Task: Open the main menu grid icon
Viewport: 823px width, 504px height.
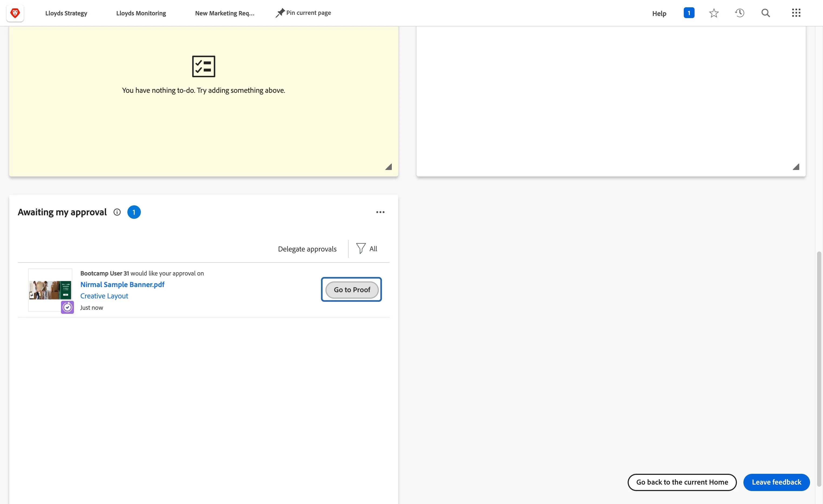Action: coord(796,13)
